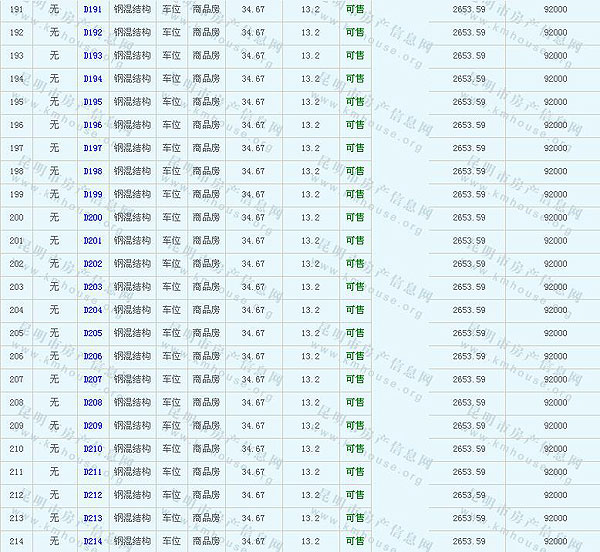Select the 可售 status in row 199
The width and height of the screenshot is (600, 552).
[354, 194]
